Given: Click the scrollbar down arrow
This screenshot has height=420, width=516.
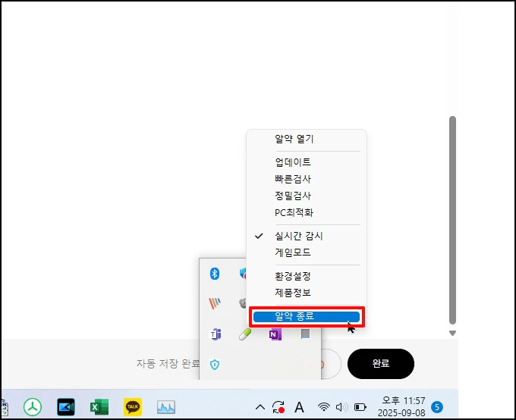Looking at the screenshot, I should [x=452, y=333].
